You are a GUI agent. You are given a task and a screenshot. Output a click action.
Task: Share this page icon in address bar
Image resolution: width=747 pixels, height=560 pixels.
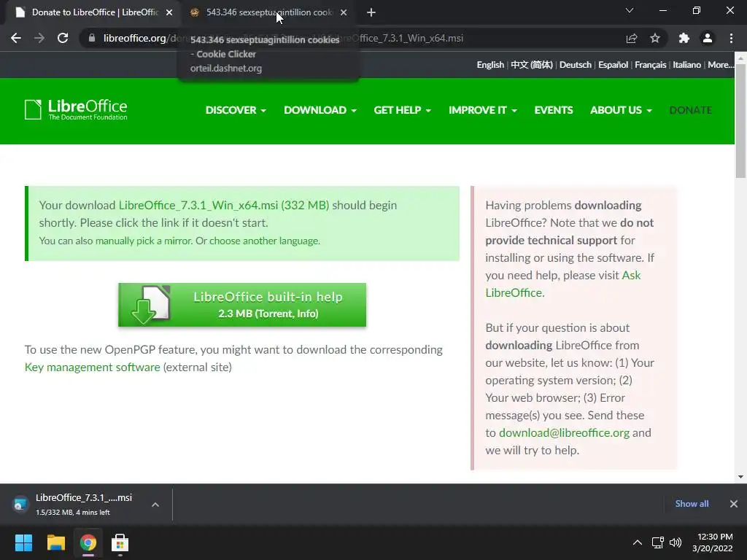click(x=632, y=38)
